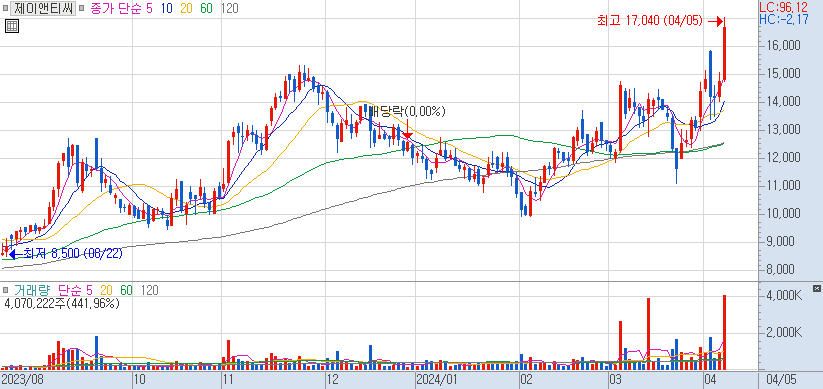The image size is (823, 389).
Task: Click the 10,000 price axis label
Action: pos(783,214)
